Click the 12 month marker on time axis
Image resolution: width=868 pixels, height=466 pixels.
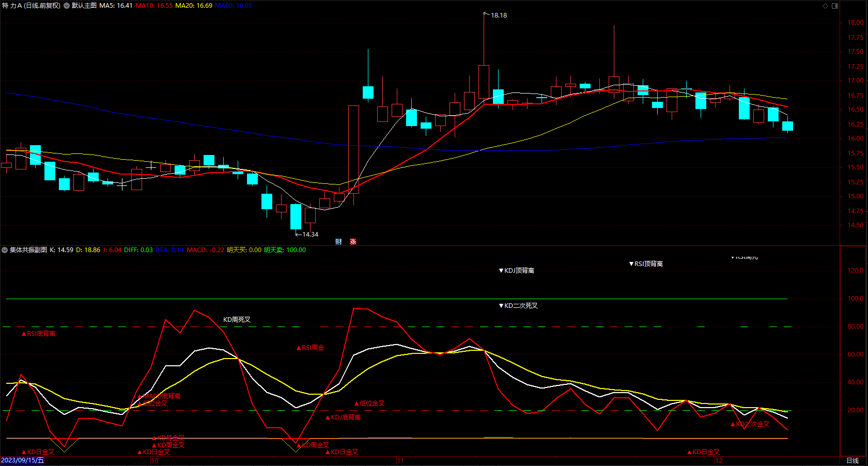pos(719,460)
